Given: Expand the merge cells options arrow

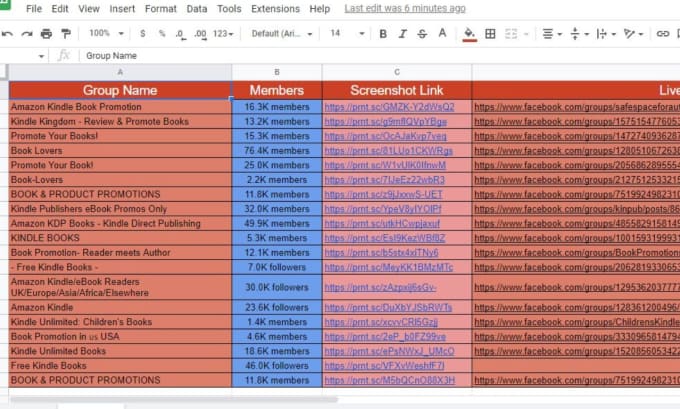Looking at the screenshot, I should (x=526, y=34).
